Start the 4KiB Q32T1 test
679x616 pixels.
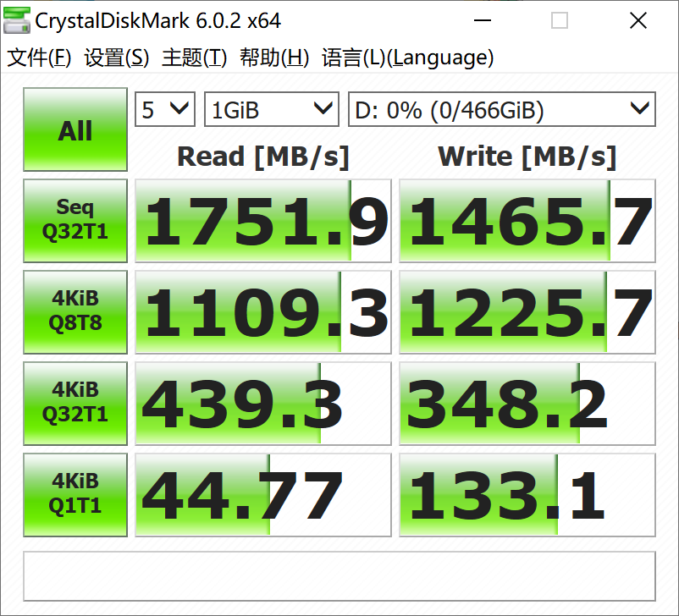point(75,403)
